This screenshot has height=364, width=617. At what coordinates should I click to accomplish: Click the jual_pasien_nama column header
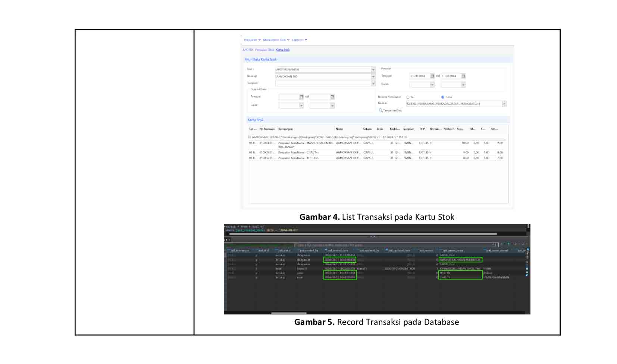point(453,250)
